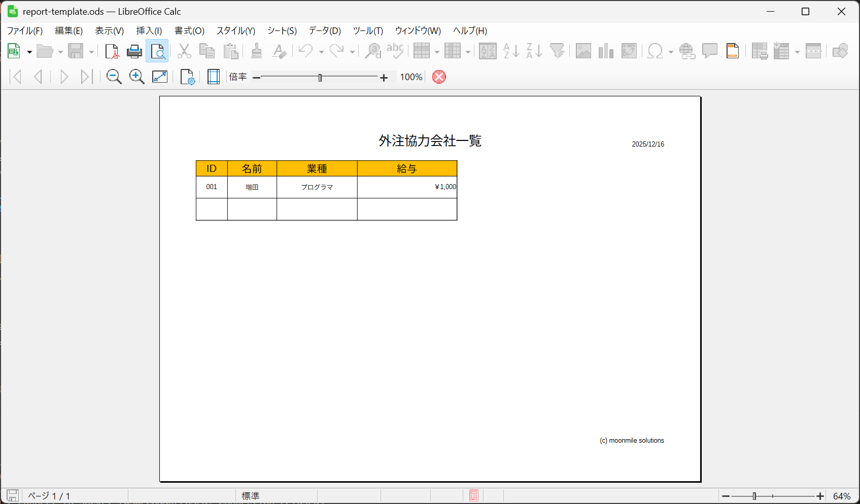Viewport: 860px width, 504px height.
Task: Zoom out of the print preview
Action: point(114,77)
